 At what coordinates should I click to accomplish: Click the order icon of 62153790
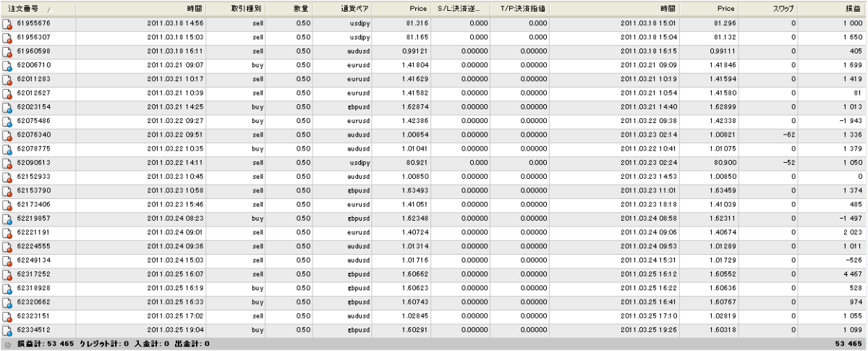pos(8,190)
